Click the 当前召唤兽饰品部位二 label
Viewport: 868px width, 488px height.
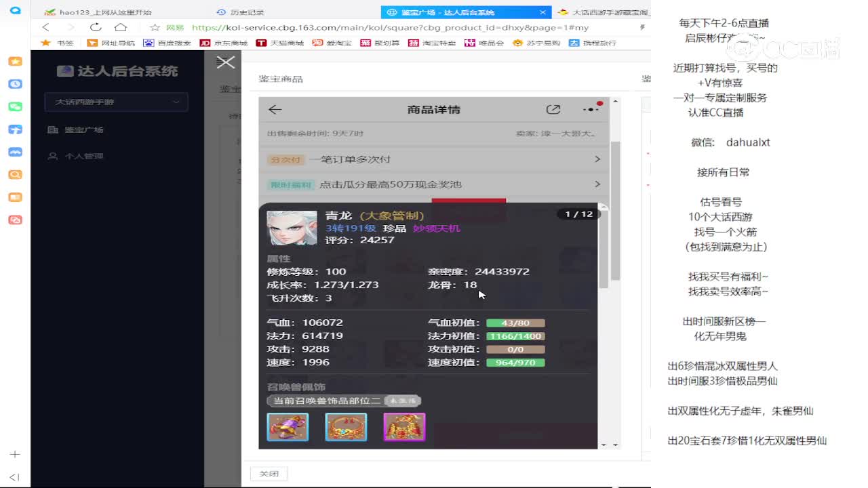coord(327,401)
